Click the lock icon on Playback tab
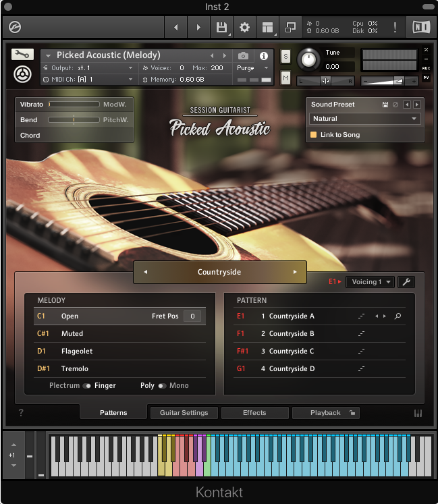 pos(352,413)
